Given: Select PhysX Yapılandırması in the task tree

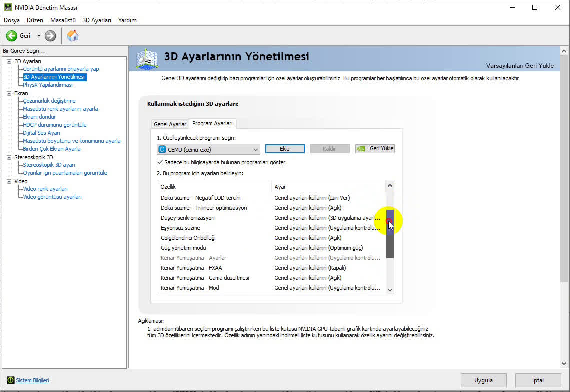Looking at the screenshot, I should (x=48, y=85).
